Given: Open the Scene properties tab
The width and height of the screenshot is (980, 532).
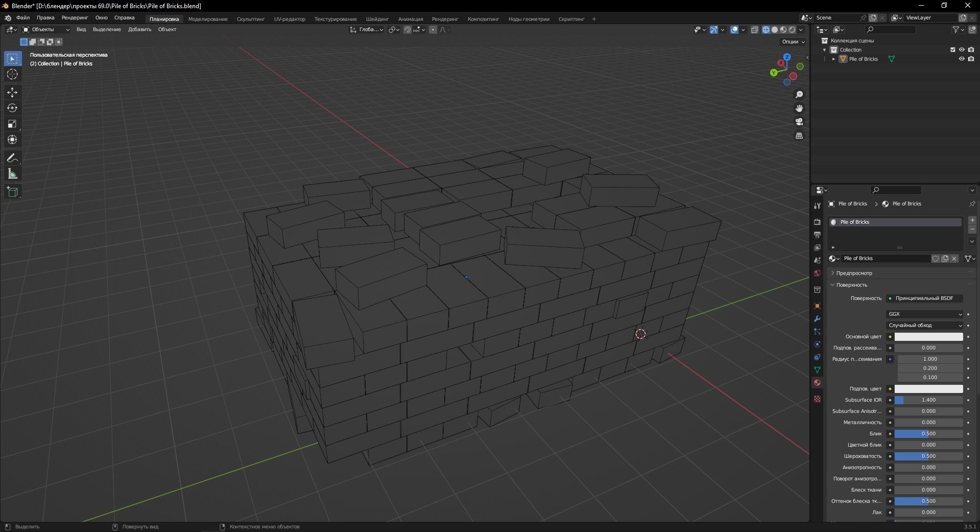Looking at the screenshot, I should (817, 261).
